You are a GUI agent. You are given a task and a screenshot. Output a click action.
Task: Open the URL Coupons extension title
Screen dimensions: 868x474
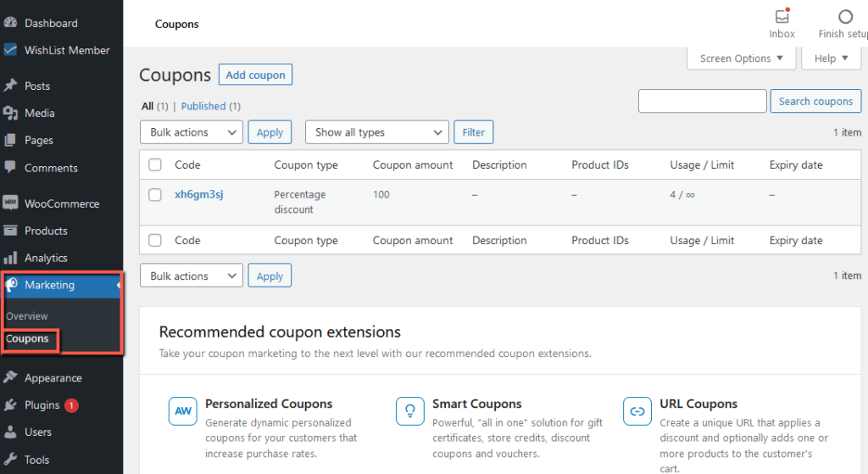click(698, 404)
